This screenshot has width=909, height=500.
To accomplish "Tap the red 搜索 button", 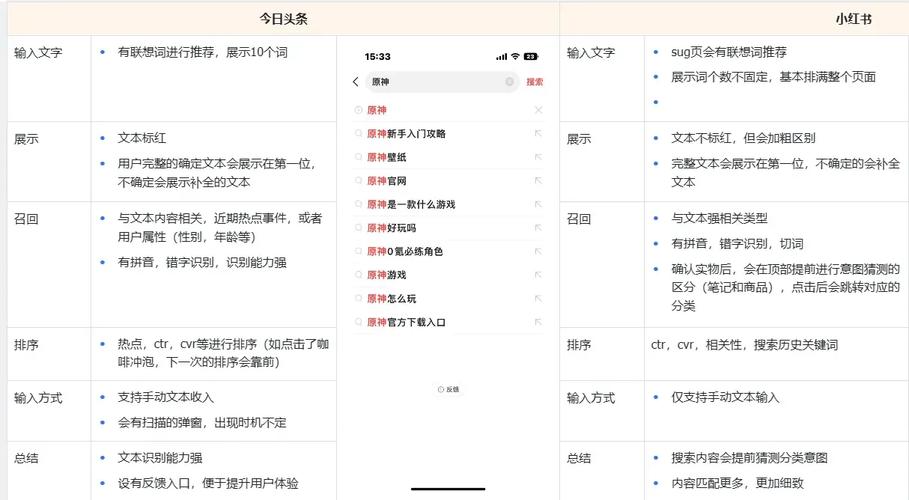I will coord(535,82).
